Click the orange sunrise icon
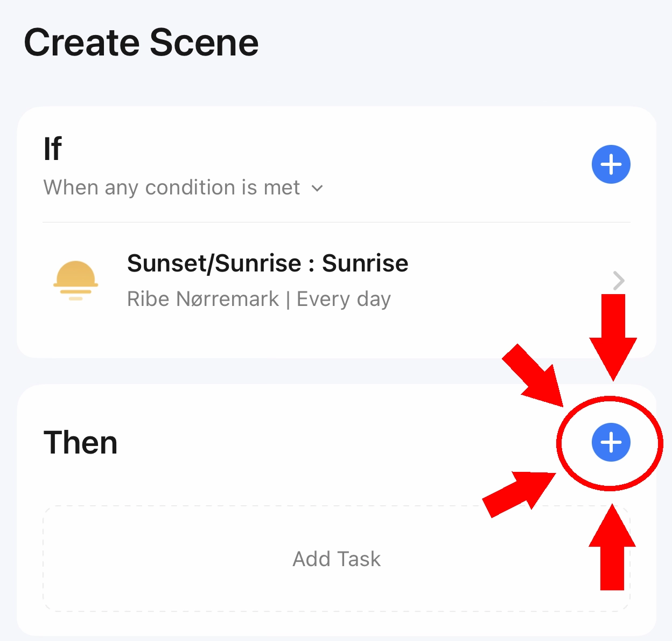 [75, 281]
